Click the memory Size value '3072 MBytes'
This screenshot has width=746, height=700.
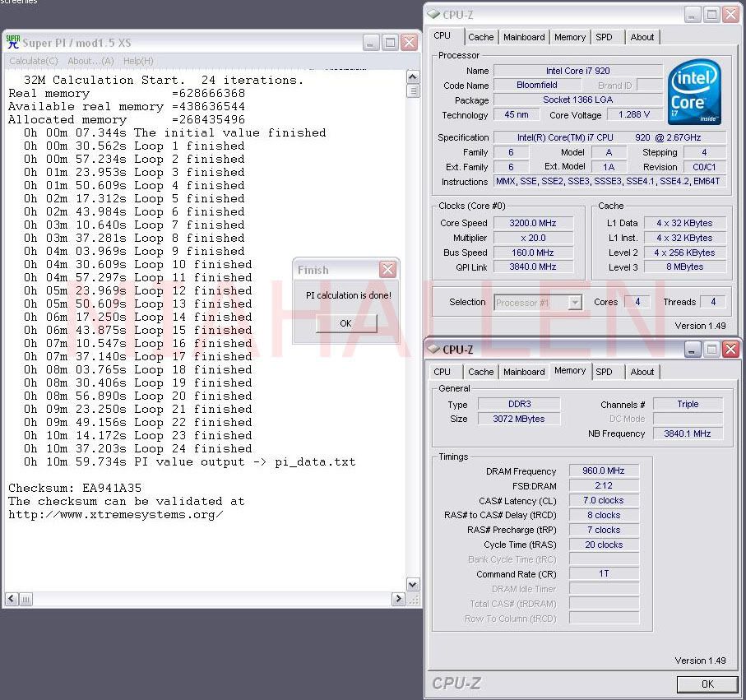pos(519,419)
